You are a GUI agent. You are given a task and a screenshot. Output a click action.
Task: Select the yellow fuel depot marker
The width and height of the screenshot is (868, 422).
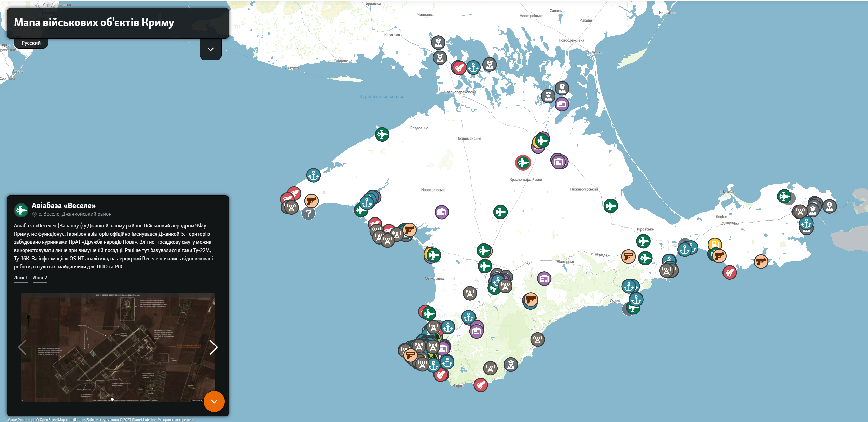pos(715,245)
